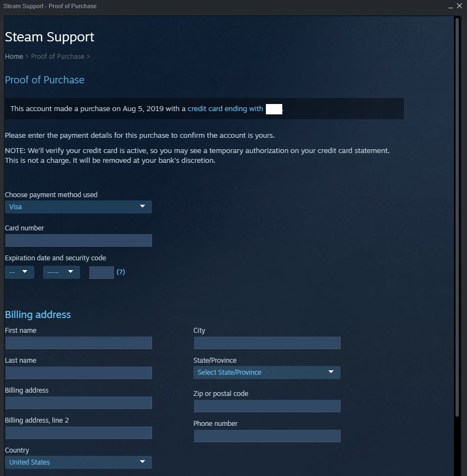Expand the expiration year dropdown
Screen dimensions: 467x476
click(x=62, y=272)
